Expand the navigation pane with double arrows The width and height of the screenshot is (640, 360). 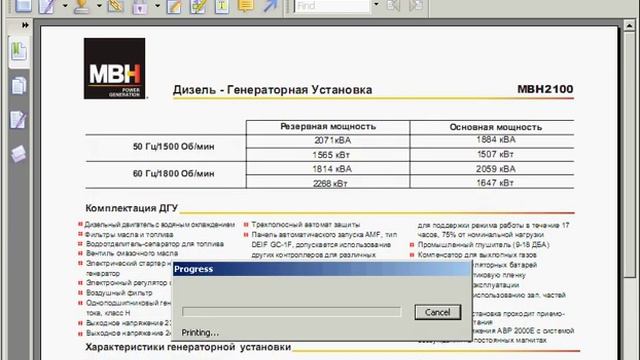pos(25,25)
